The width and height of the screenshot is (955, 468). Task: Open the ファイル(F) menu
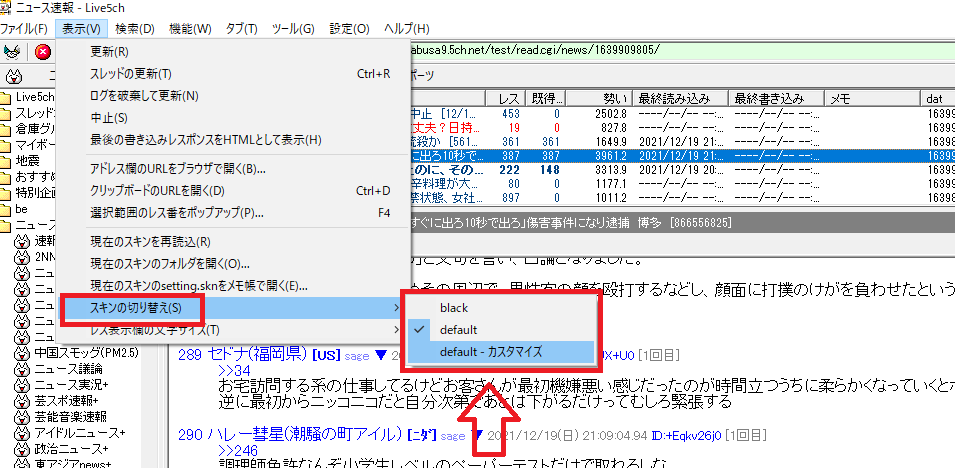(x=24, y=29)
